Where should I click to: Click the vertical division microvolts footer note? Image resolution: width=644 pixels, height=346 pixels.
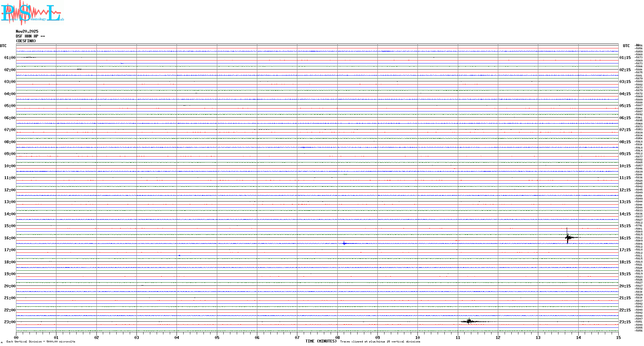click(41, 342)
